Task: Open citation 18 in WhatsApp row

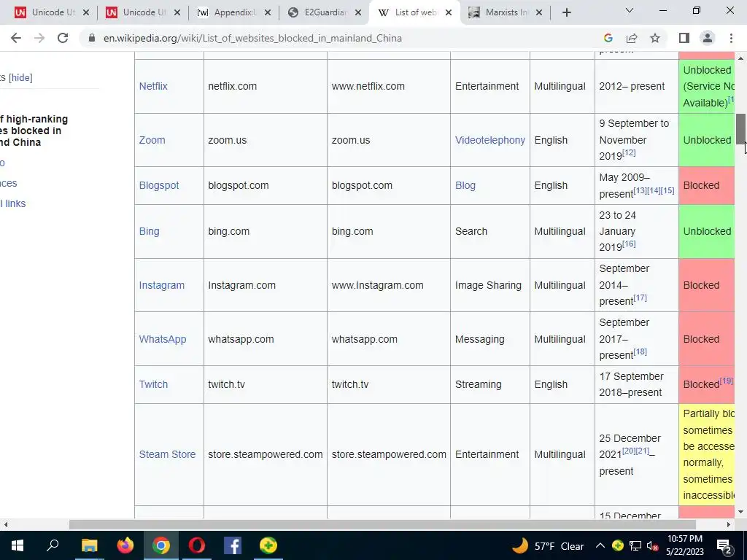Action: (640, 351)
